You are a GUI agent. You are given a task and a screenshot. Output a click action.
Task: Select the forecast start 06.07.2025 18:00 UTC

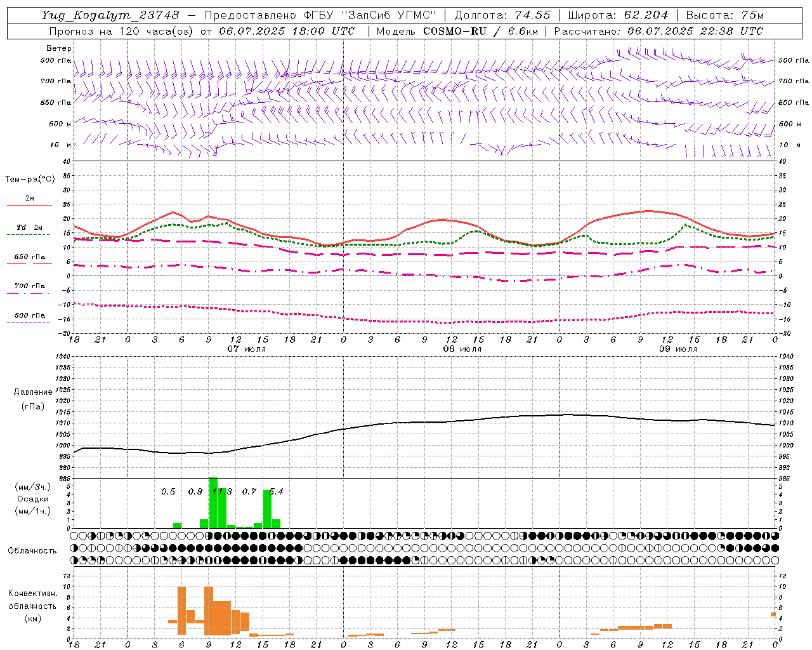(287, 31)
